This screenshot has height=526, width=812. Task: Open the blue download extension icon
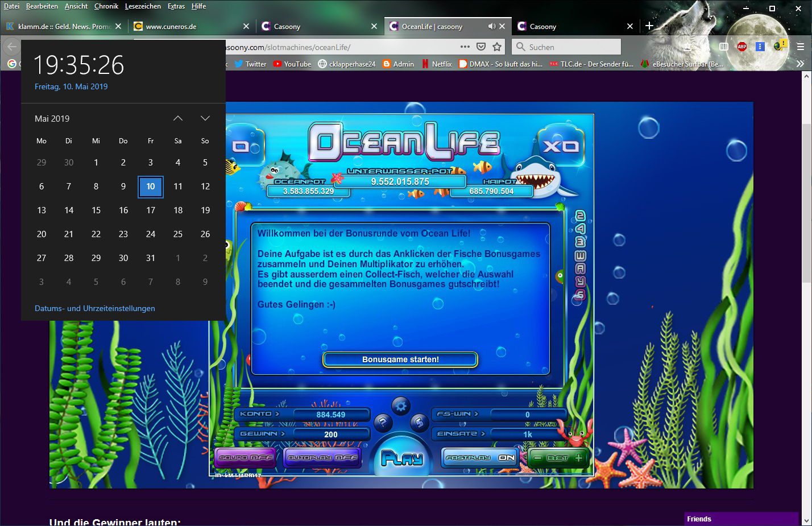tap(760, 47)
